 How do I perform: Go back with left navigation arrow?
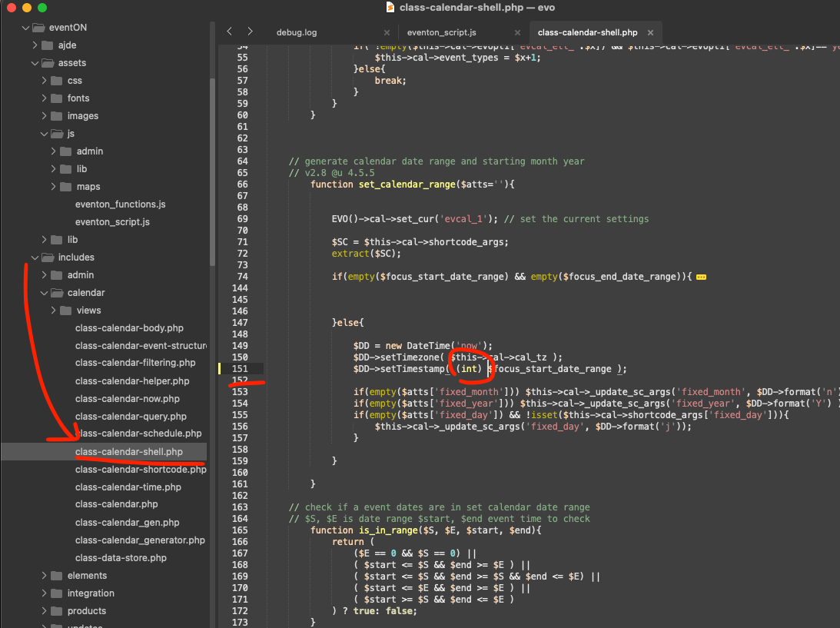229,32
